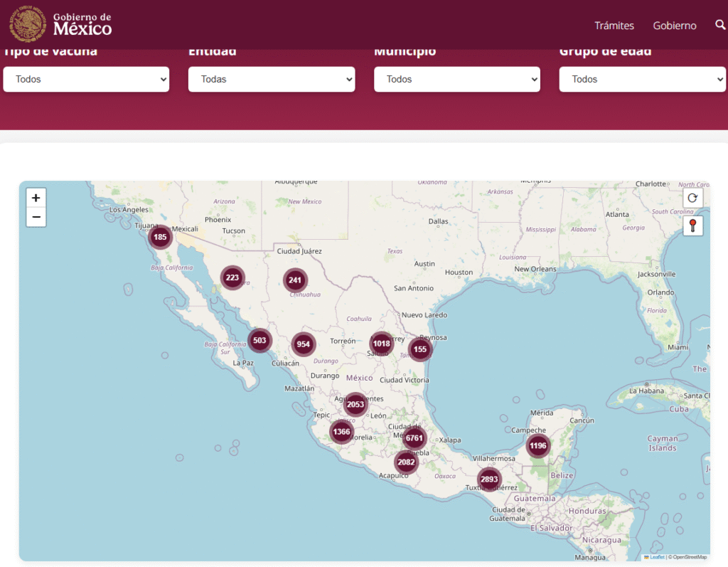The width and height of the screenshot is (728, 567).
Task: Click the Gobierno de México logo
Action: click(x=61, y=24)
